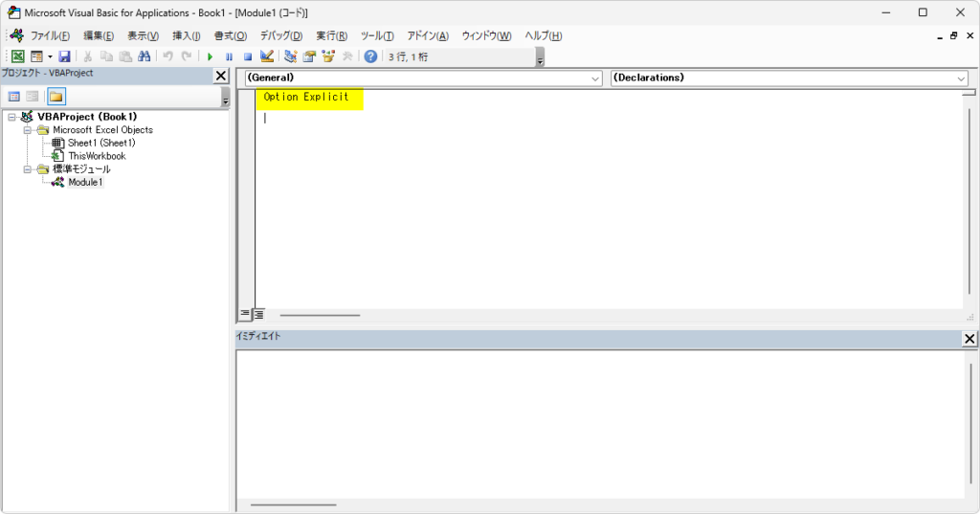
Task: Select ThisWorkbook in the project tree
Action: [x=97, y=156]
